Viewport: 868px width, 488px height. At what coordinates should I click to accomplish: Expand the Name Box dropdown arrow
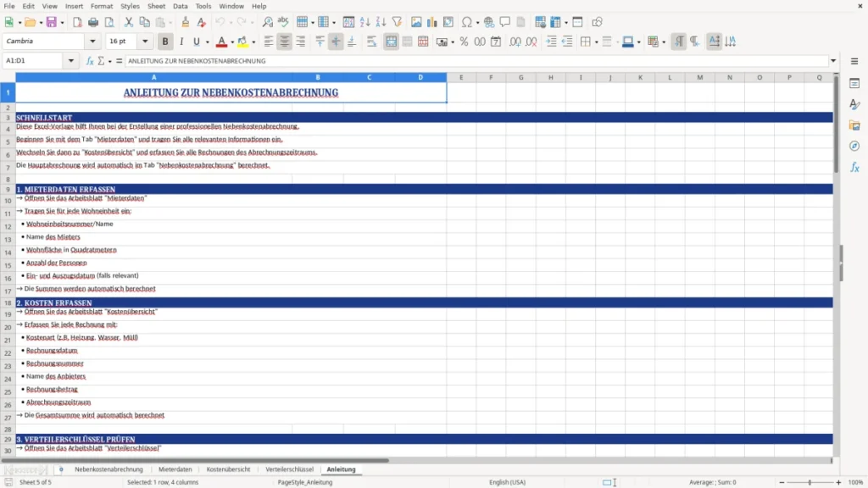click(x=71, y=61)
